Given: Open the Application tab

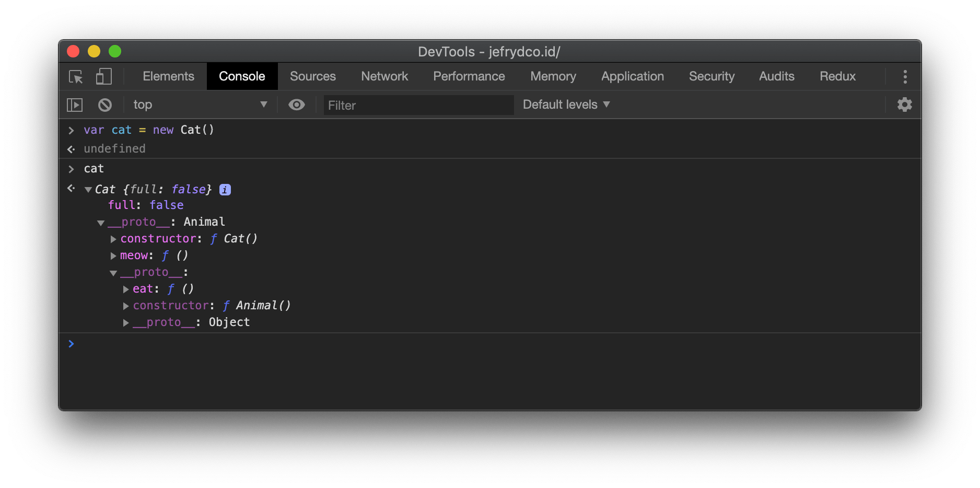Looking at the screenshot, I should tap(633, 76).
